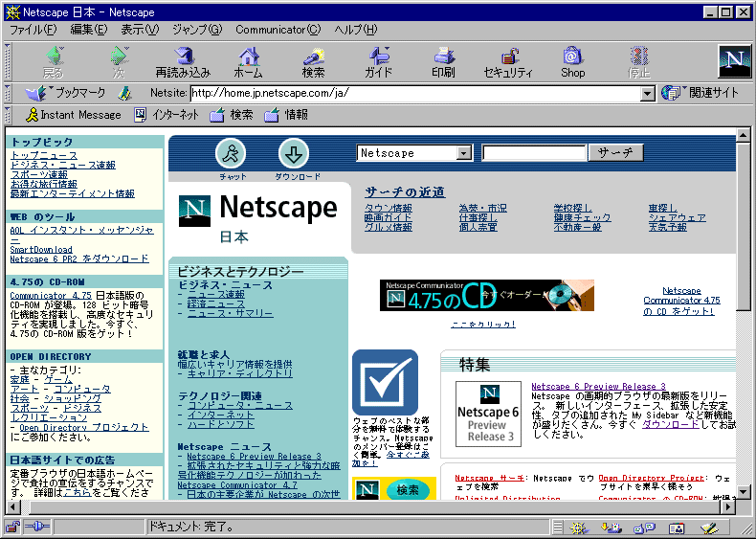Open the Communicator(C) menu
The image size is (756, 539).
tap(278, 30)
